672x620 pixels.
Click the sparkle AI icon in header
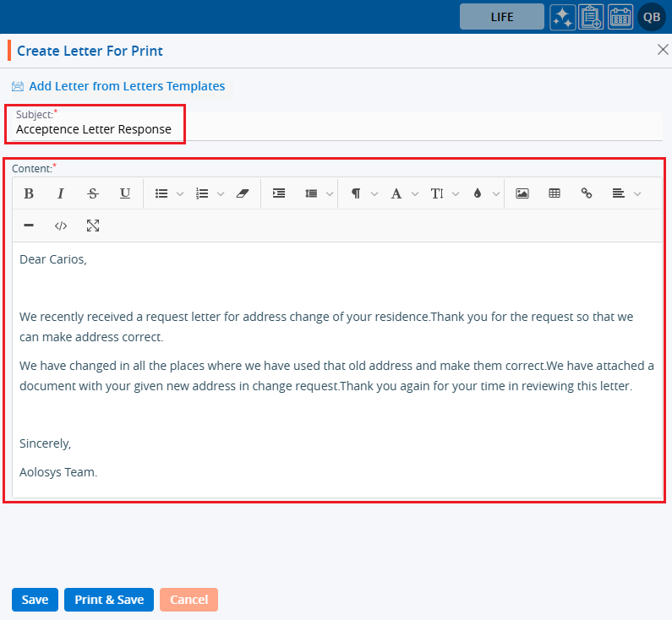[563, 17]
